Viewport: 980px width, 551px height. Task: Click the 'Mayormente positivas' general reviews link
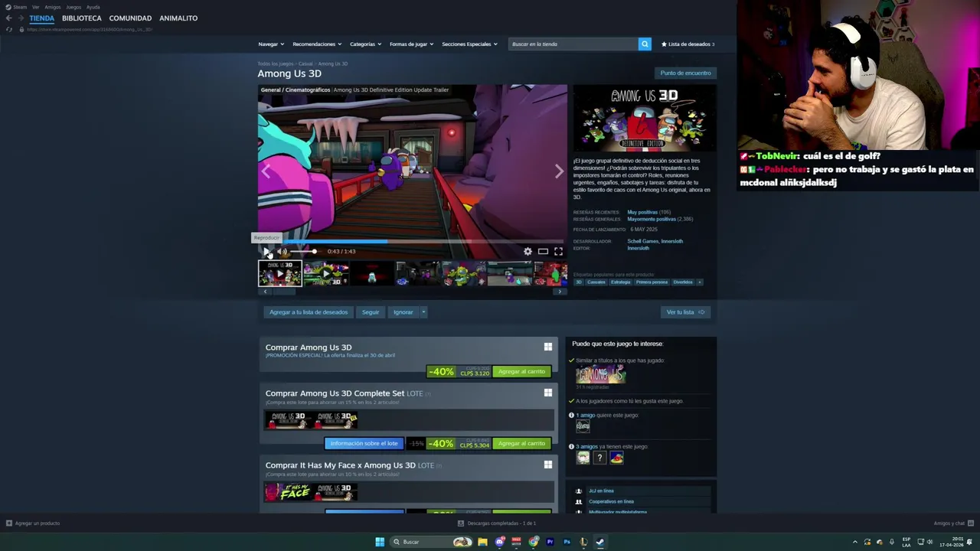coord(652,219)
